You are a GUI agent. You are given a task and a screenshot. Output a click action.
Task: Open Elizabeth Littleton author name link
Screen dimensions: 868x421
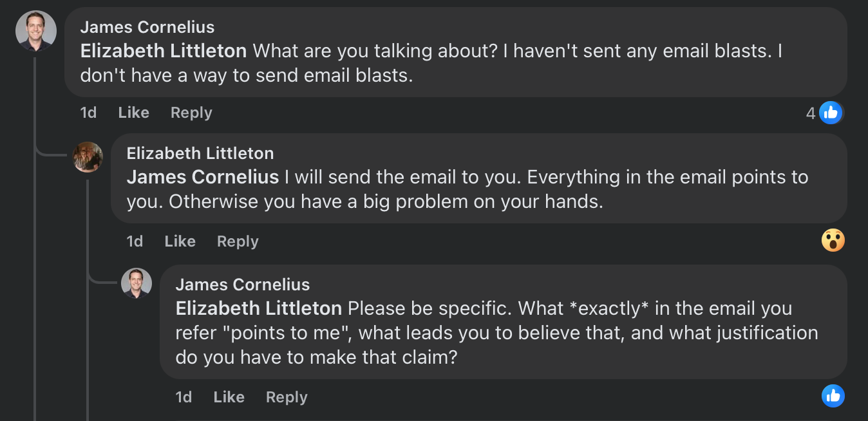(200, 153)
